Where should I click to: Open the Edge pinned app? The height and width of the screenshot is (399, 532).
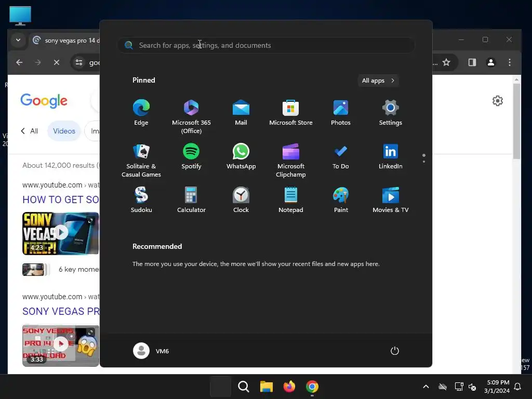pos(141,113)
